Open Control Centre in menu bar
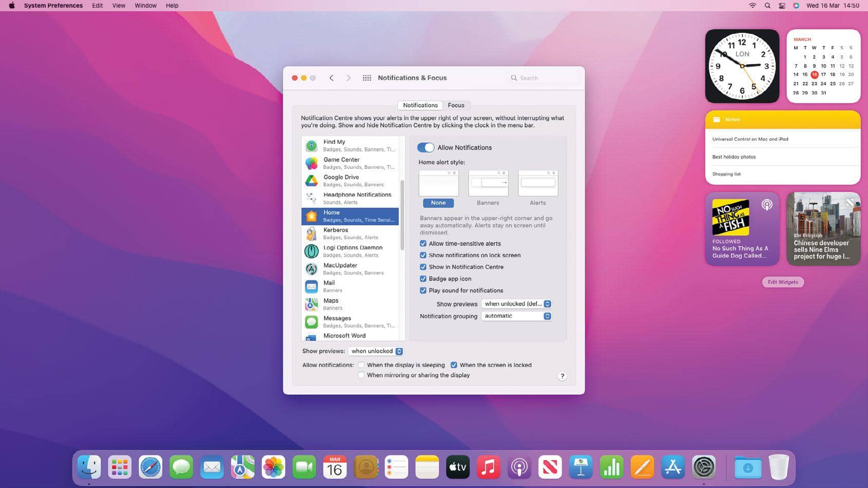 782,6
